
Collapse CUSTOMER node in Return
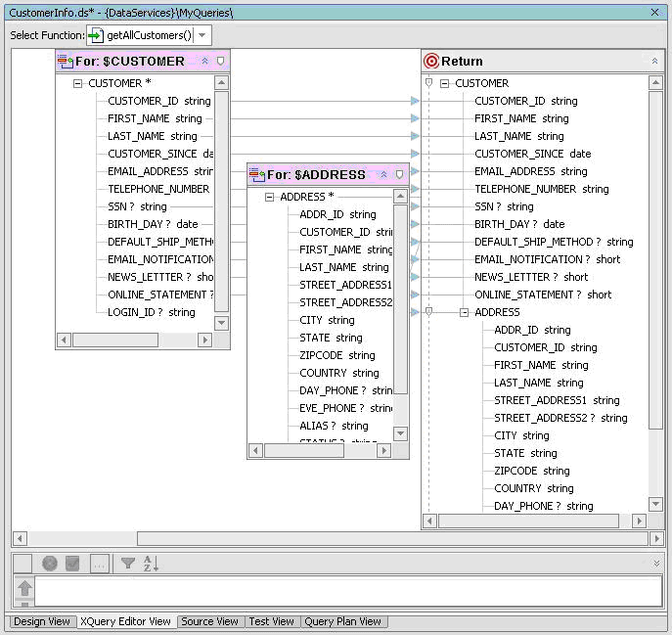click(x=445, y=83)
